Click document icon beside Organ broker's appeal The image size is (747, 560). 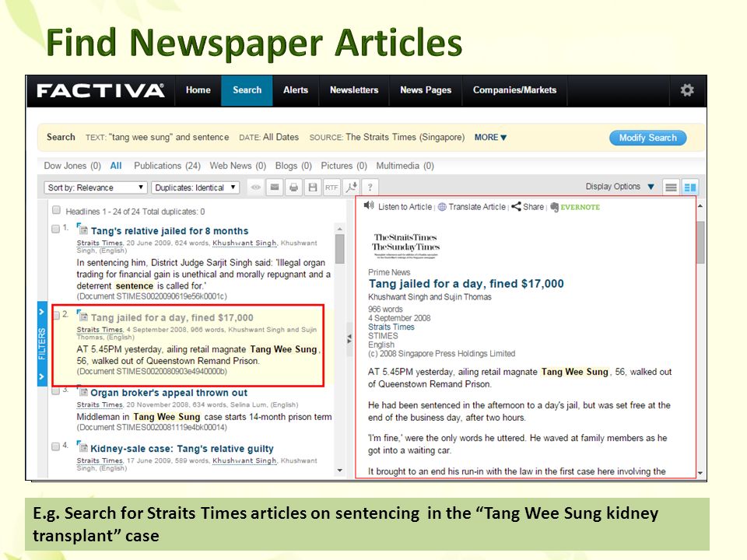click(x=83, y=392)
